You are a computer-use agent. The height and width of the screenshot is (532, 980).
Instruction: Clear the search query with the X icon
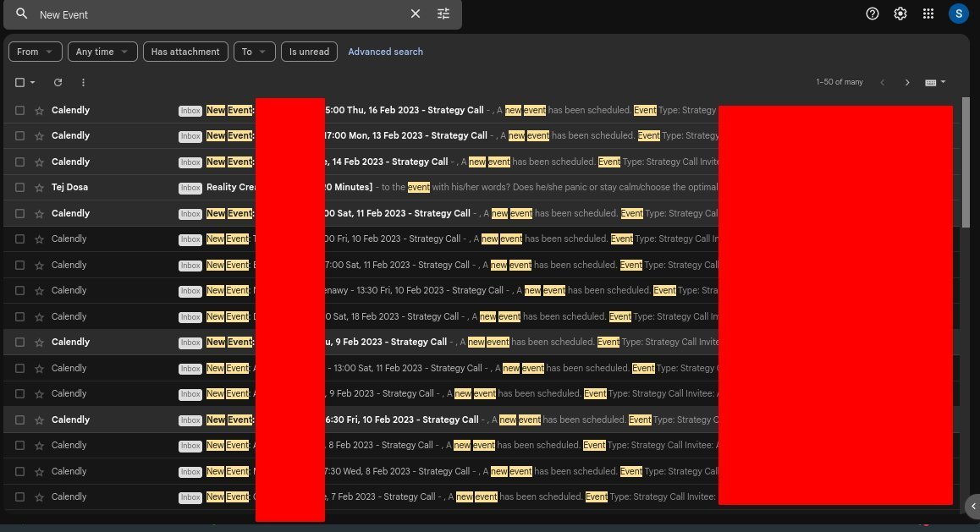pyautogui.click(x=415, y=14)
